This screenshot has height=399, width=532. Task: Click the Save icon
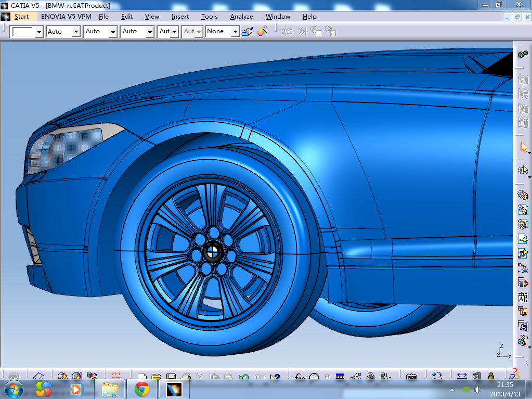[x=171, y=376]
